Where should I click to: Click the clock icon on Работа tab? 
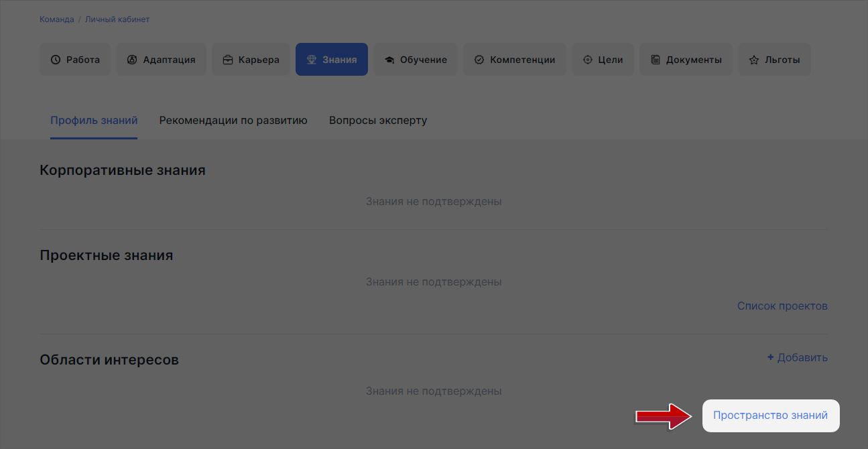click(54, 59)
